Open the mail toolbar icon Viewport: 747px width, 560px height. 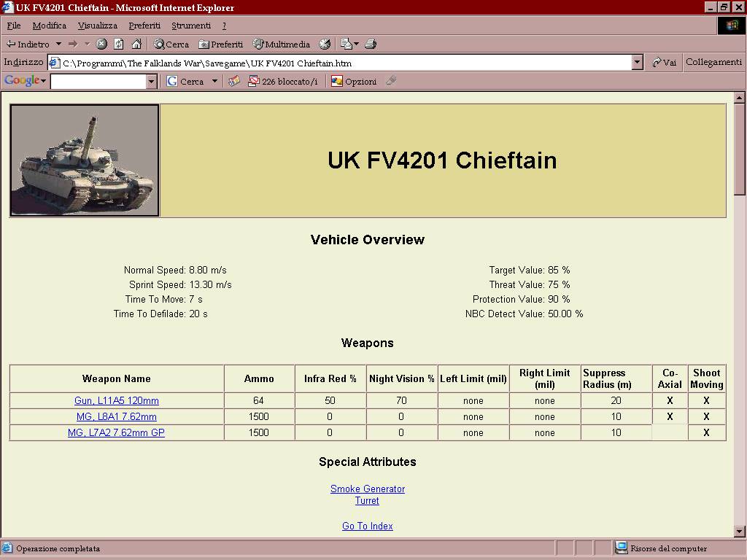pos(347,44)
